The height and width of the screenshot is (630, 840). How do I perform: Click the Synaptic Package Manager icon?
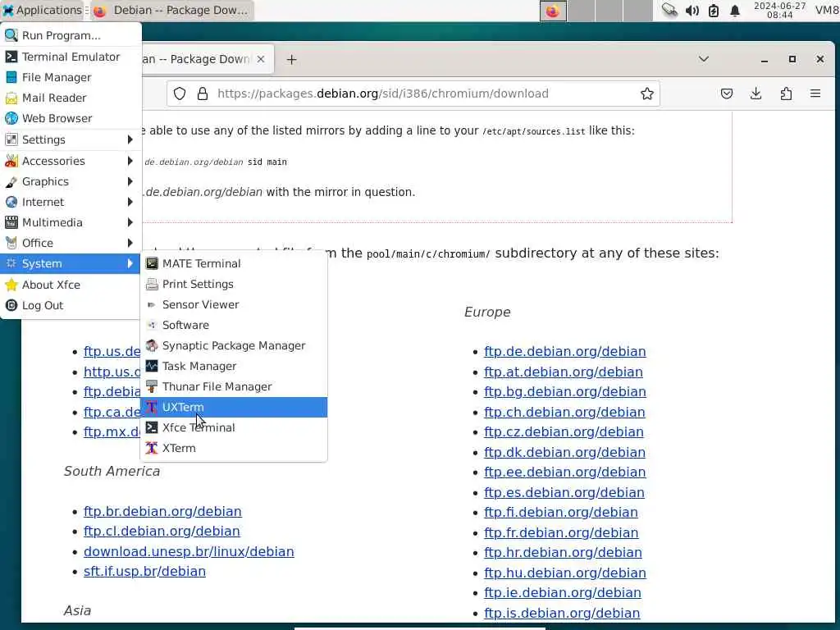[x=152, y=345]
